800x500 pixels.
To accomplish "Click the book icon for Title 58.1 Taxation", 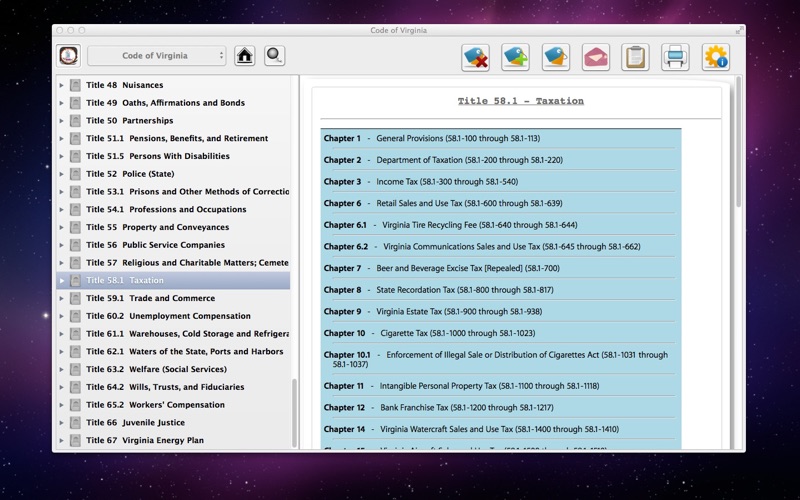I will pyautogui.click(x=76, y=281).
